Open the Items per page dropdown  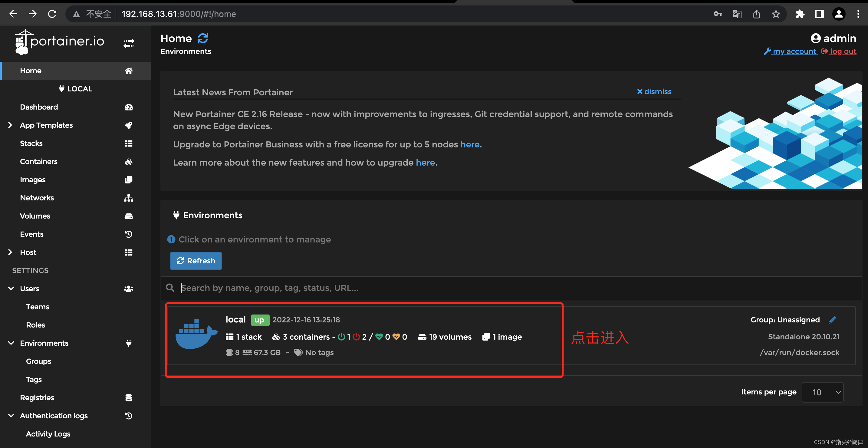[x=823, y=392]
